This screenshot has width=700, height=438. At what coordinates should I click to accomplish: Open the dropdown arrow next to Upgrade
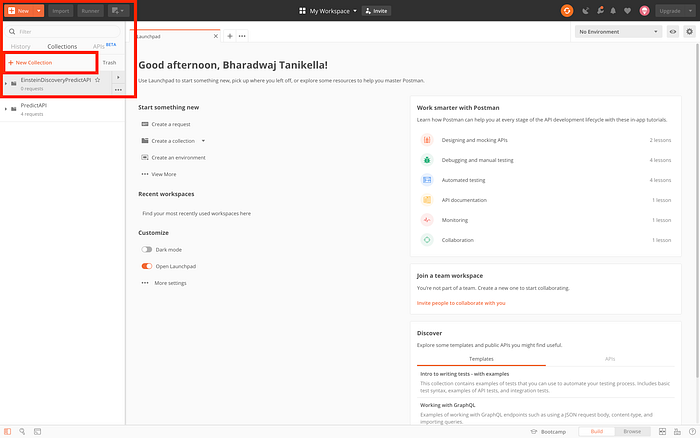coord(690,11)
